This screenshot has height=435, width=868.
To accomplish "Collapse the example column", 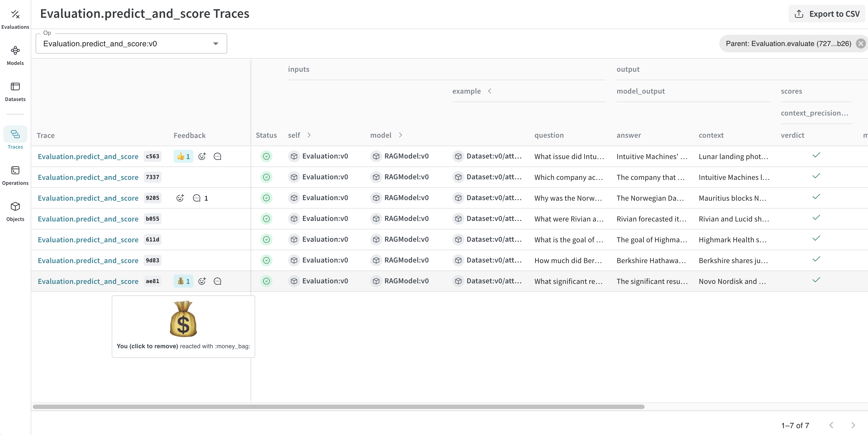I will point(490,91).
